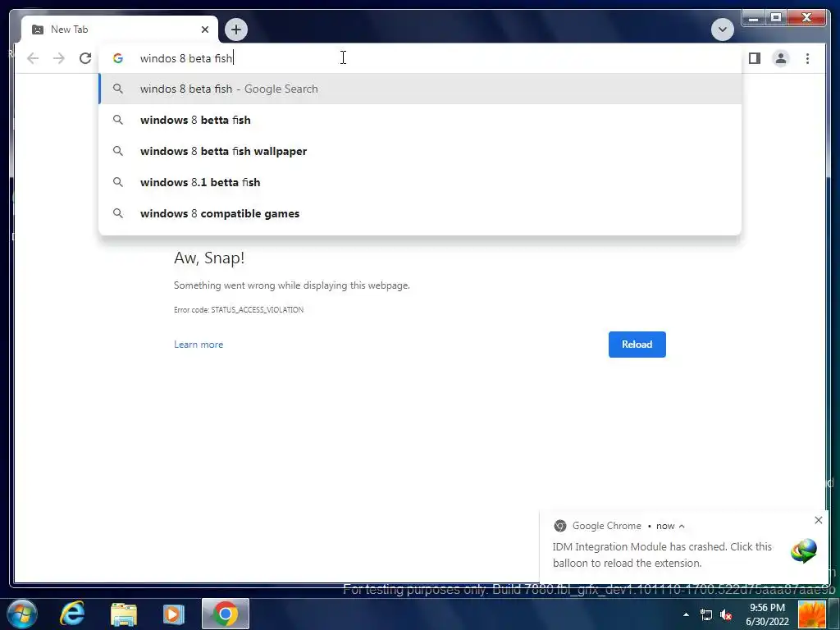The width and height of the screenshot is (840, 630).
Task: Select 'windos 8 beta fish - Google Search' suggestion
Action: pyautogui.click(x=420, y=89)
